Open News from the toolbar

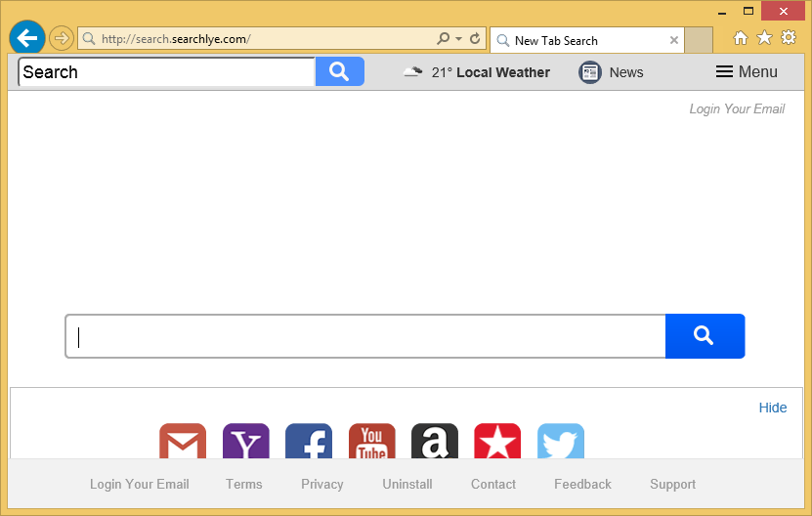612,72
